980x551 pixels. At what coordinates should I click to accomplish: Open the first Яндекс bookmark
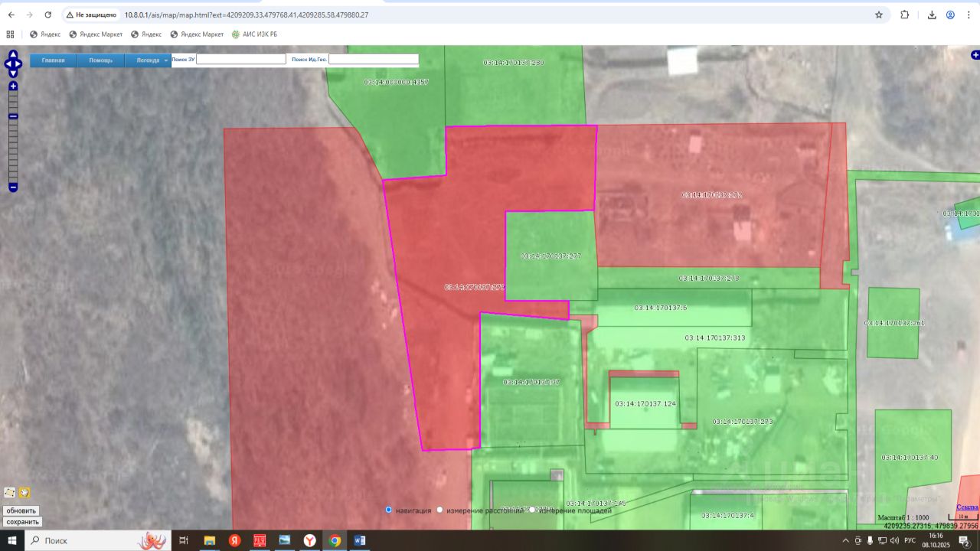point(45,34)
